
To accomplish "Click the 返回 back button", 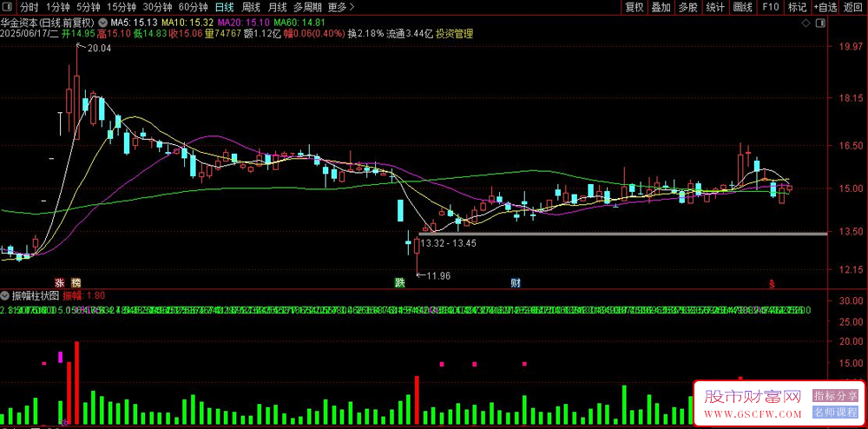I will click(x=853, y=7).
